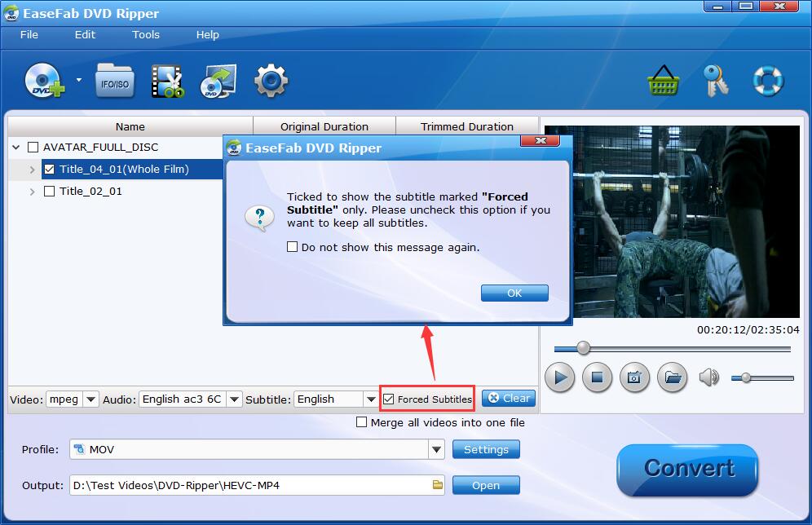Image resolution: width=812 pixels, height=525 pixels.
Task: Enable 'Do not show this message again'
Action: [292, 247]
